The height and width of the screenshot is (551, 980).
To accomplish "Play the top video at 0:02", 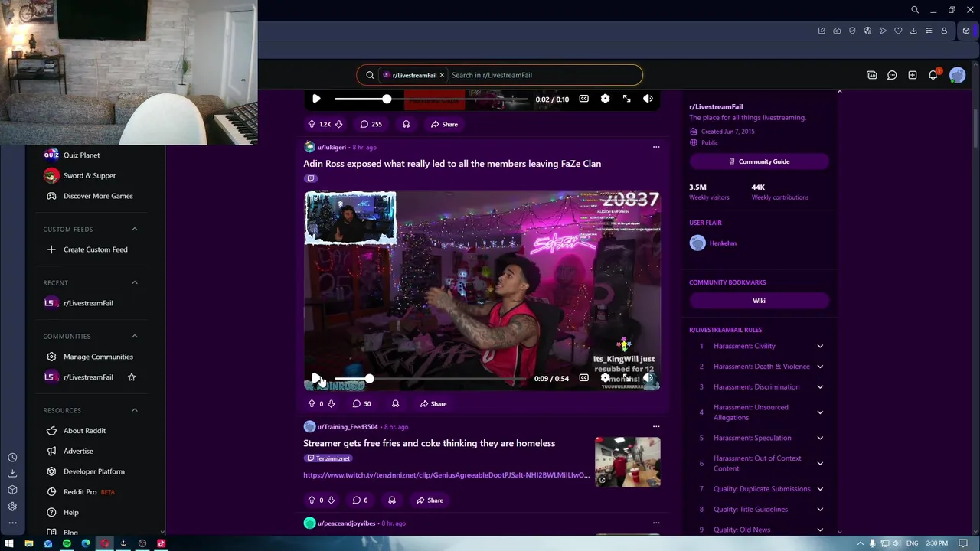I will pyautogui.click(x=316, y=99).
